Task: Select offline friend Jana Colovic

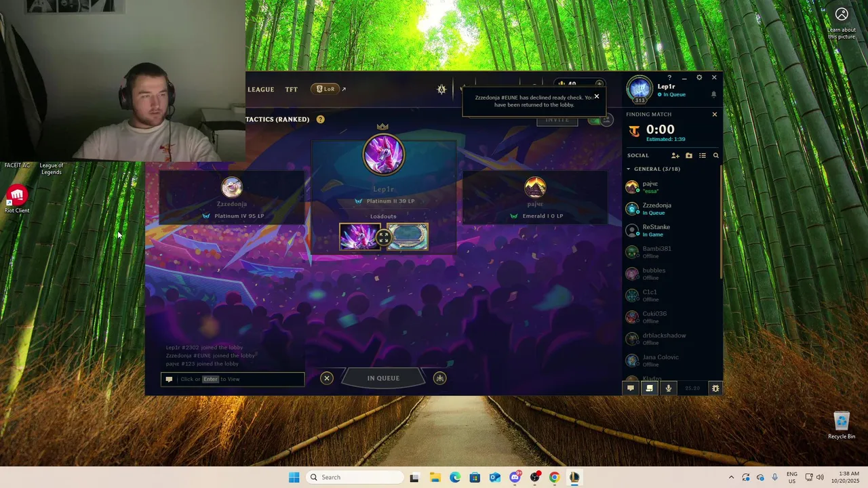Action: pos(671,360)
